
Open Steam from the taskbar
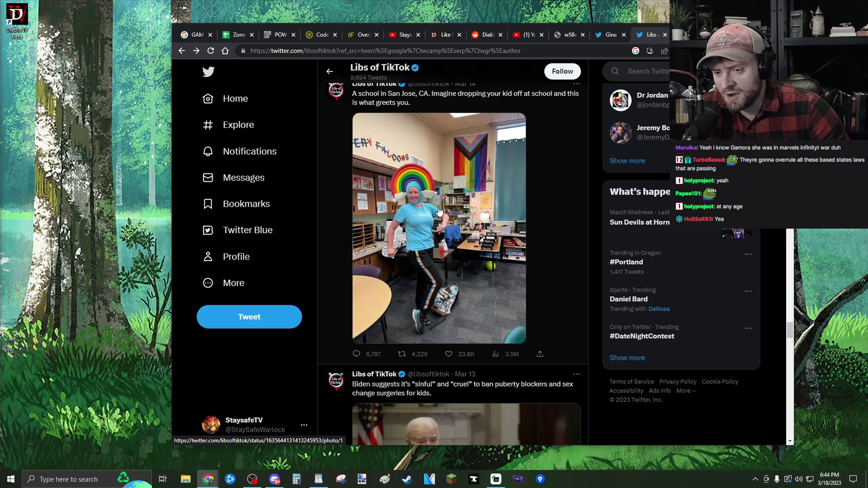click(x=407, y=479)
